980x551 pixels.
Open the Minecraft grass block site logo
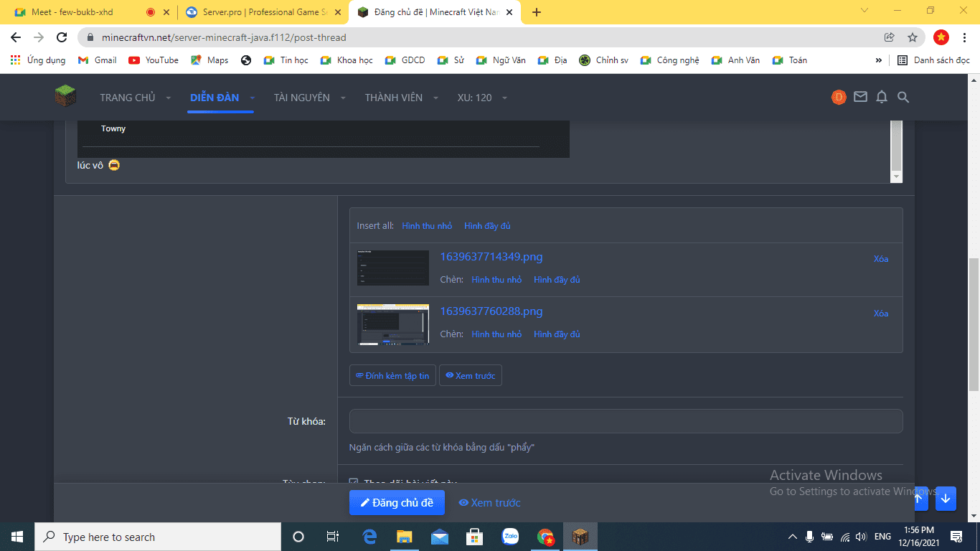65,96
